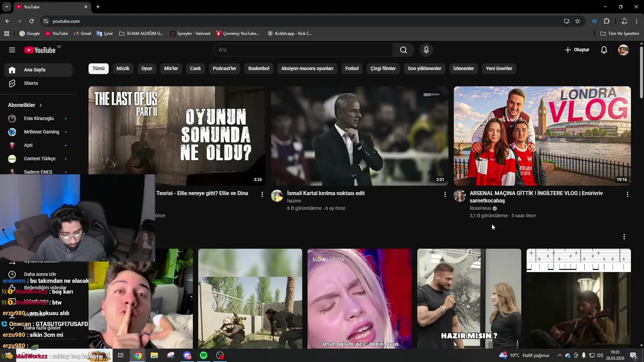This screenshot has width=644, height=362.
Task: Select the Canlı filter chip
Action: (x=195, y=68)
